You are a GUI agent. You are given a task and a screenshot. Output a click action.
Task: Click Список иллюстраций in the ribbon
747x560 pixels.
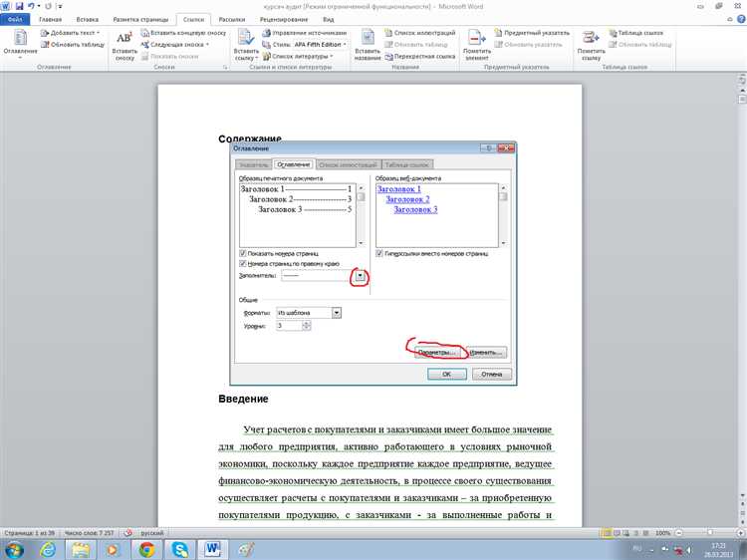(x=420, y=33)
